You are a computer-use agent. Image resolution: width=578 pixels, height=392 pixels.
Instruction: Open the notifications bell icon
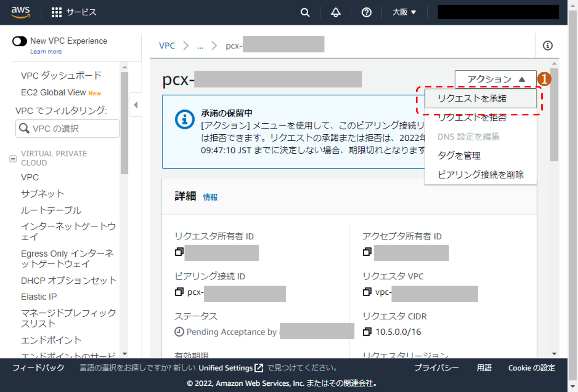tap(336, 13)
